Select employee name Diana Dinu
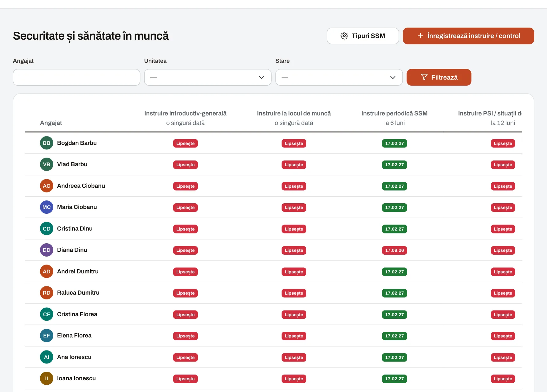Image resolution: width=547 pixels, height=392 pixels. click(72, 250)
